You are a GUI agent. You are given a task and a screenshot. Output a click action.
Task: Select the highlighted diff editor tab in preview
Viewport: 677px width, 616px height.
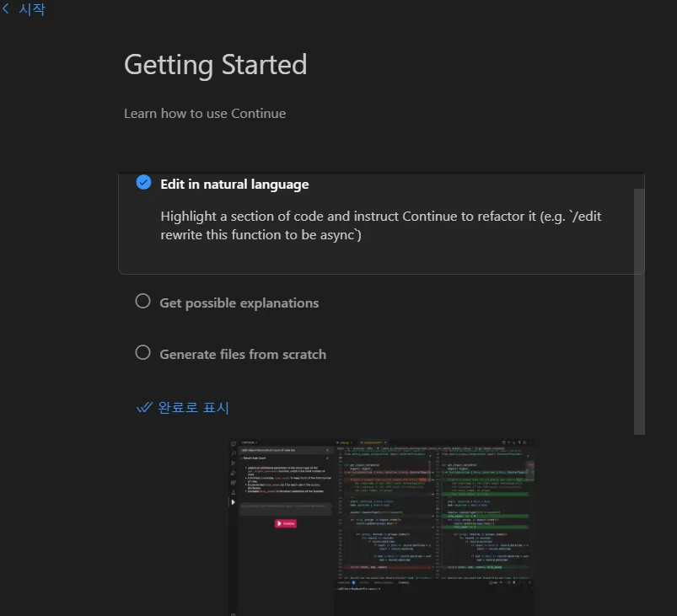[x=373, y=443]
